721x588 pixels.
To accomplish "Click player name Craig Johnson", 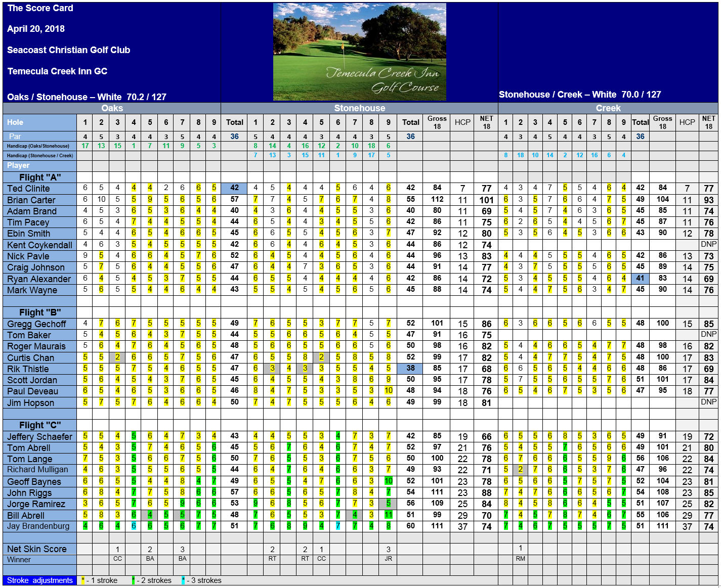I will pos(36,267).
